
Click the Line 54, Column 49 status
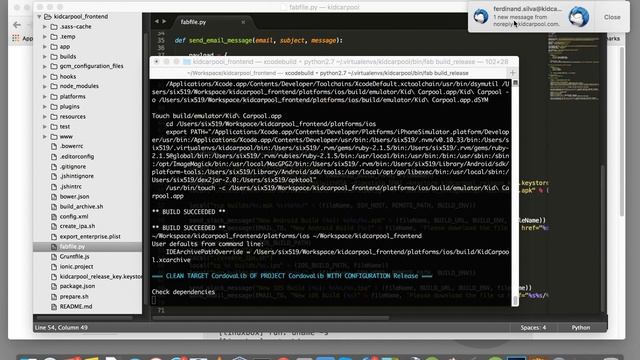61,327
